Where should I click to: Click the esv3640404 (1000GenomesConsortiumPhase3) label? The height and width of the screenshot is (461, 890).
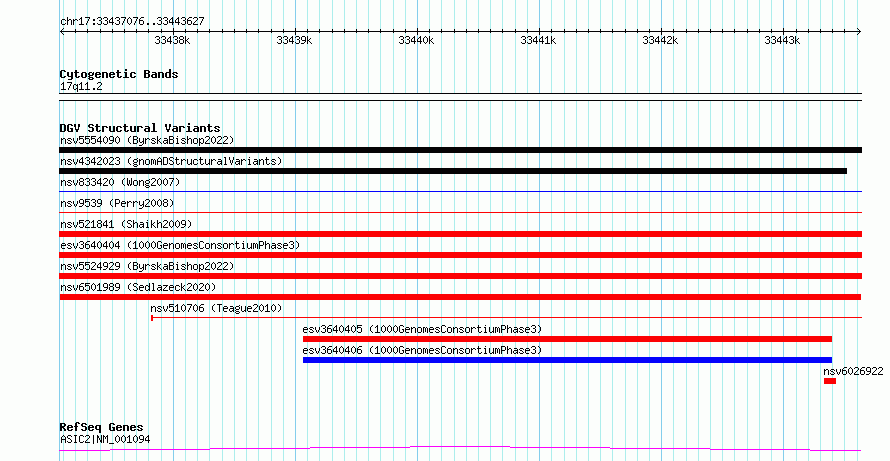pos(180,245)
